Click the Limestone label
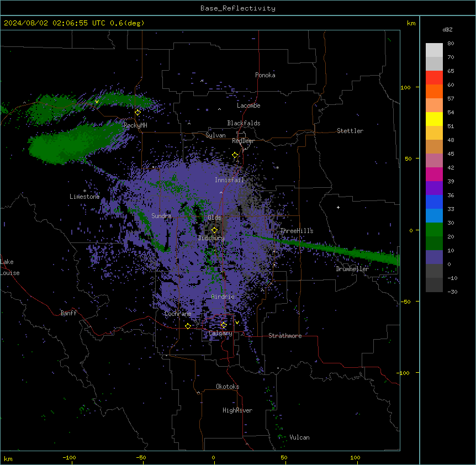The width and height of the screenshot is (476, 465). click(x=84, y=197)
